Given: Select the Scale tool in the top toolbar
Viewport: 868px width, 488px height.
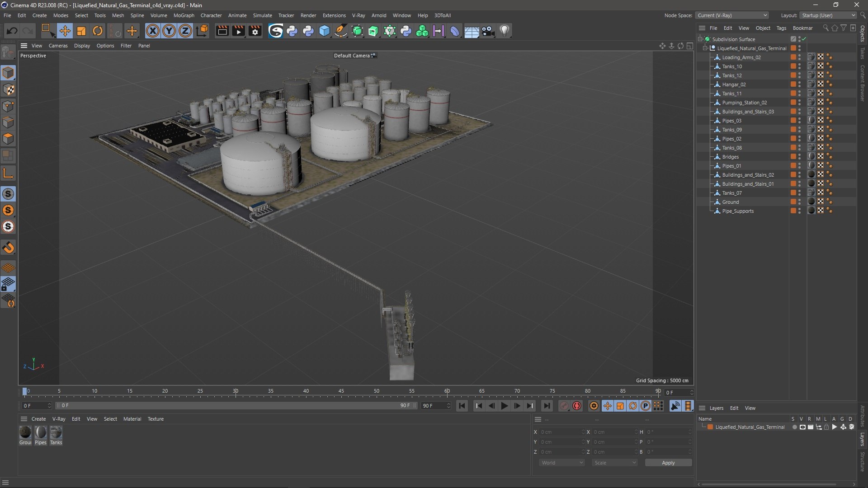Looking at the screenshot, I should pyautogui.click(x=81, y=31).
